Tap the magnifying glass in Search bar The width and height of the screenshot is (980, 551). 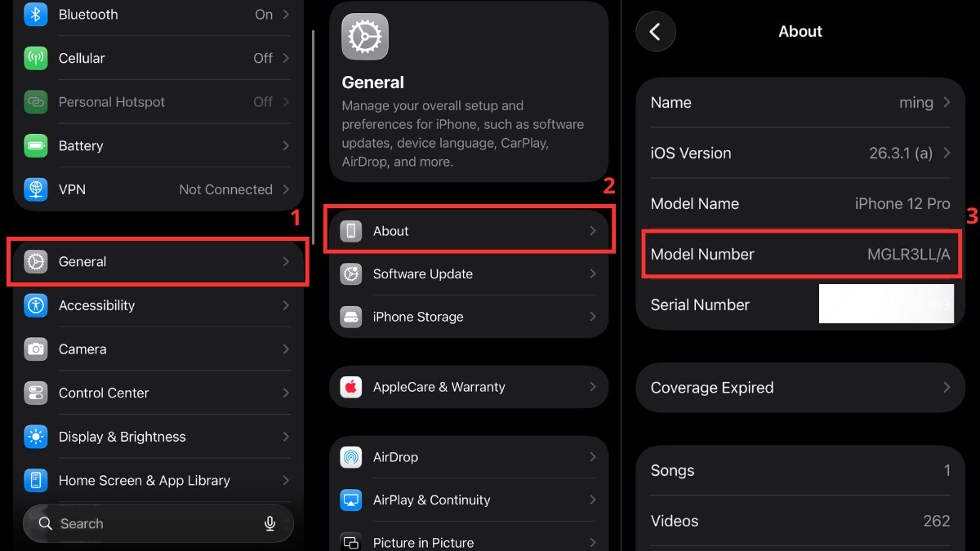point(46,524)
